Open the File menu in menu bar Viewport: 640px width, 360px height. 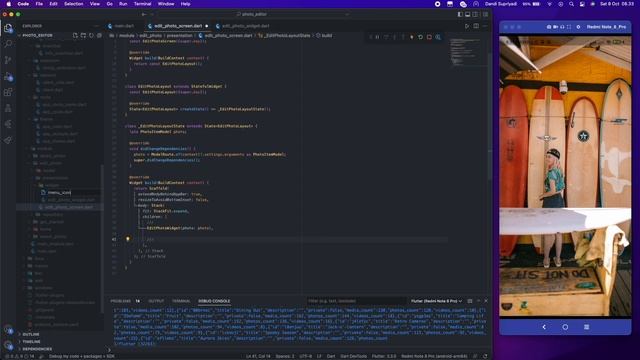pyautogui.click(x=39, y=4)
